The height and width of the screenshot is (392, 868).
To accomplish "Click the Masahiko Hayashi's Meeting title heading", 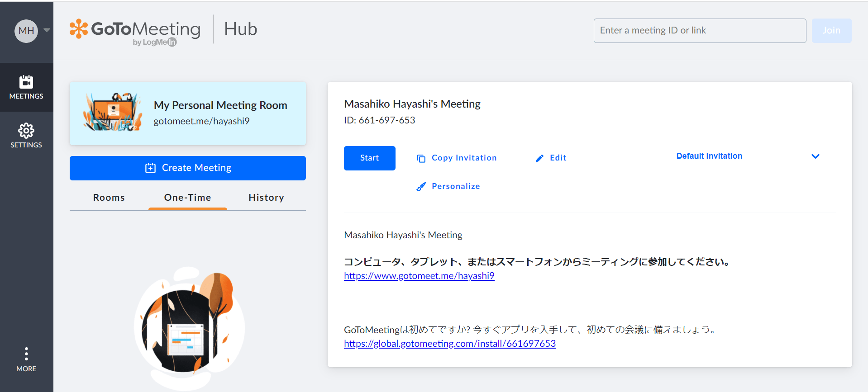I will (412, 104).
